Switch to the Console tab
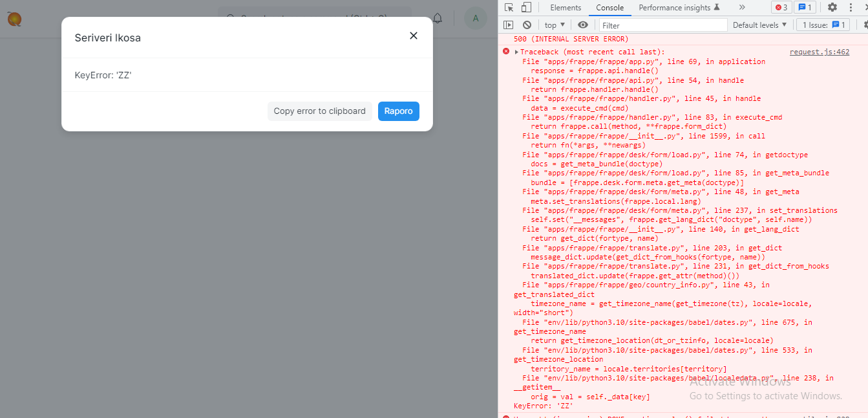This screenshot has height=418, width=868. tap(609, 8)
